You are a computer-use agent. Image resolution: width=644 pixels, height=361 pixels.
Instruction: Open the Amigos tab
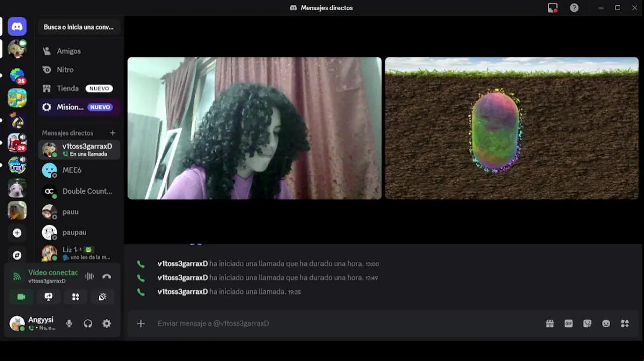tap(79, 51)
